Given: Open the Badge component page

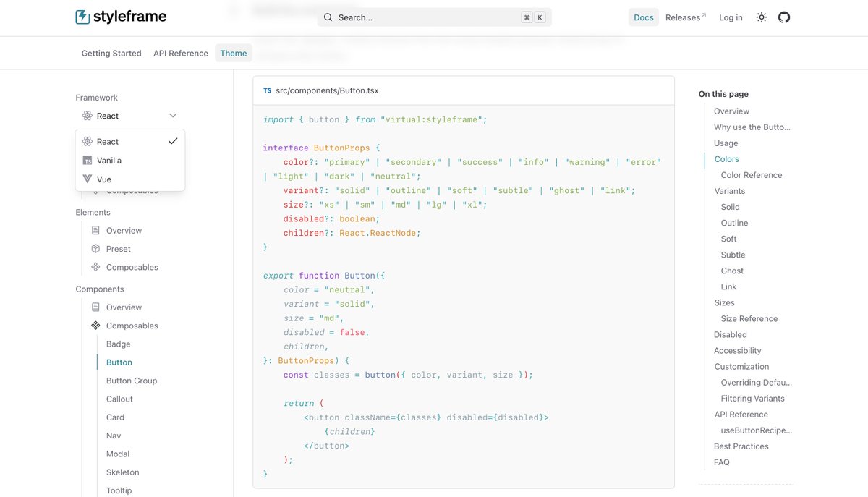Looking at the screenshot, I should 118,344.
